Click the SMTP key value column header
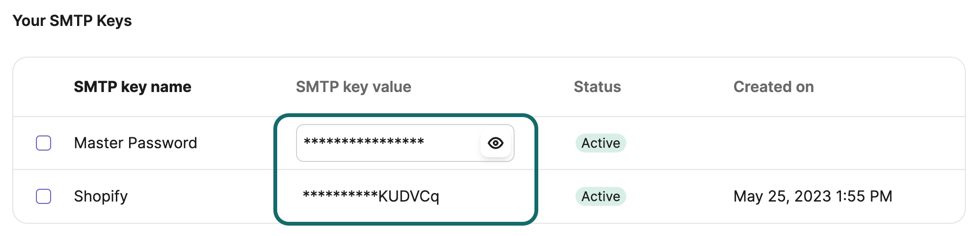Screen dimensions: 980x236 [x=353, y=87]
